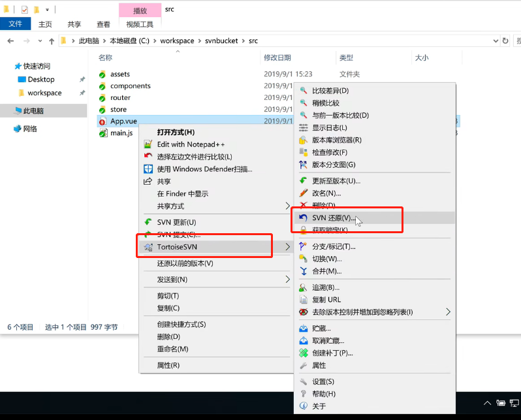Click the Edit with Notepad++ icon
This screenshot has width=521, height=420.
pyautogui.click(x=148, y=144)
